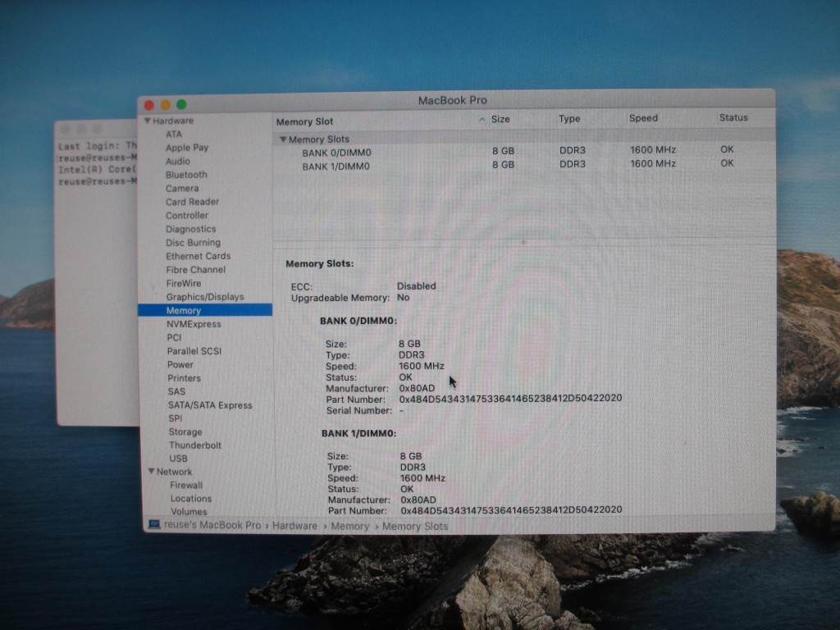Sort the table by Size column
This screenshot has width=840, height=630.
[x=500, y=119]
